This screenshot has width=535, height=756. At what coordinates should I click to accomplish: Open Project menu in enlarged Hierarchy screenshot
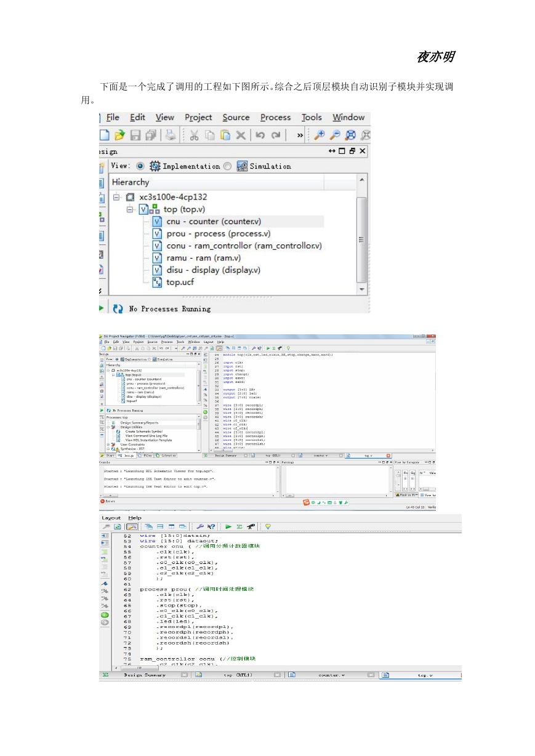pos(198,117)
